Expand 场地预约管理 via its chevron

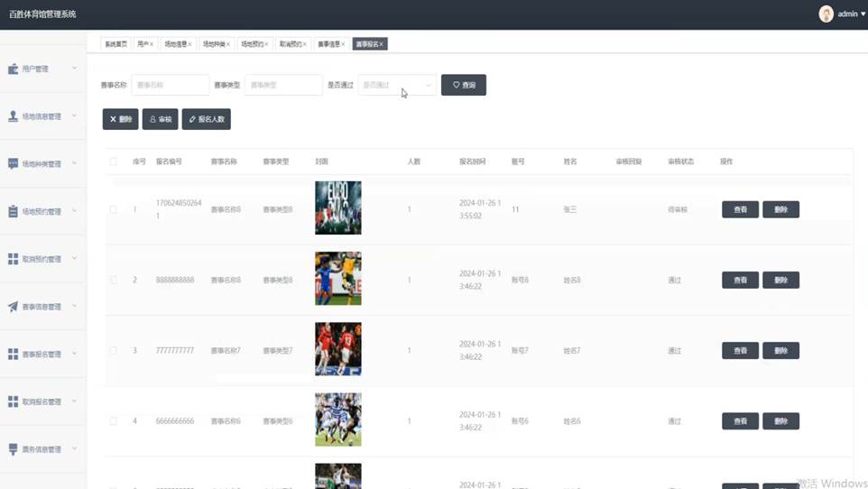[74, 211]
